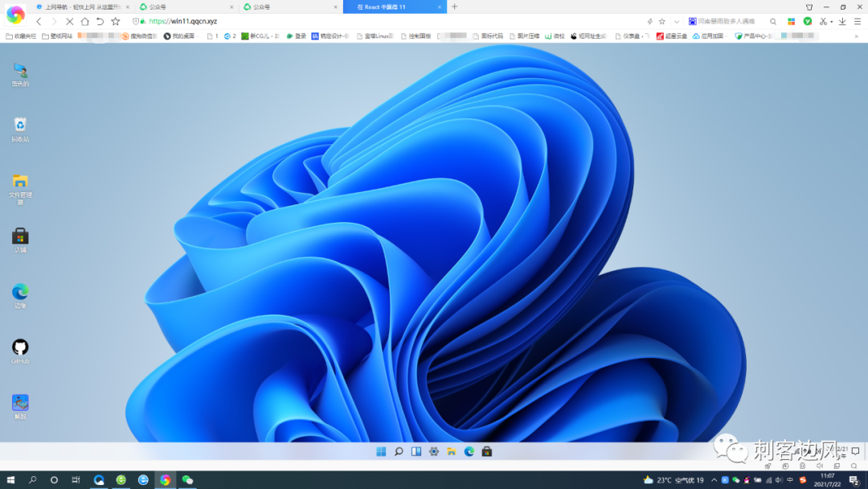Switch to the first navigation page tab
Image resolution: width=868 pixels, height=489 pixels.
click(x=81, y=6)
